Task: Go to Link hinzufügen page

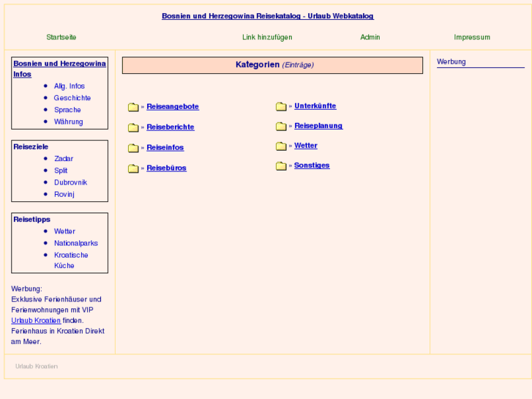Action: click(x=267, y=37)
